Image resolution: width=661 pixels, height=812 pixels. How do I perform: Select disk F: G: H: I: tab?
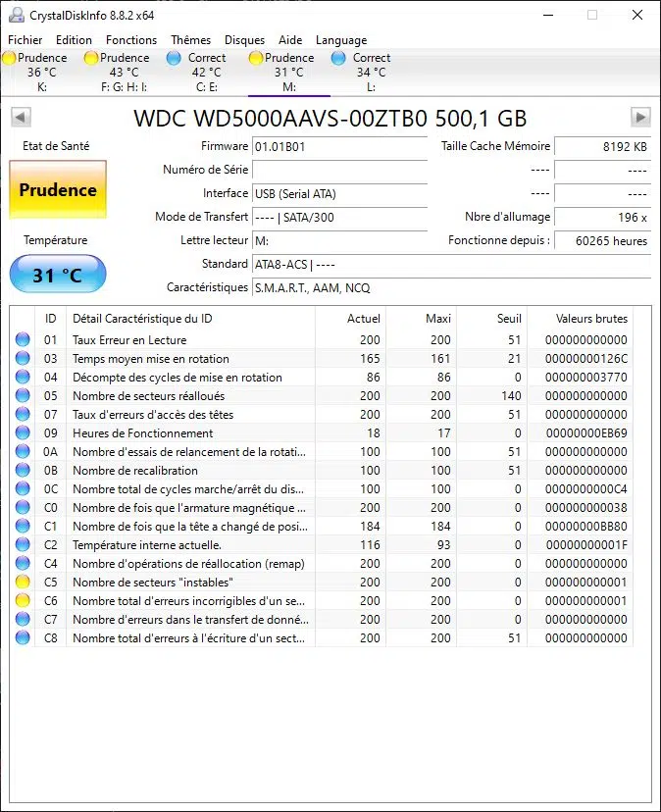(x=125, y=72)
